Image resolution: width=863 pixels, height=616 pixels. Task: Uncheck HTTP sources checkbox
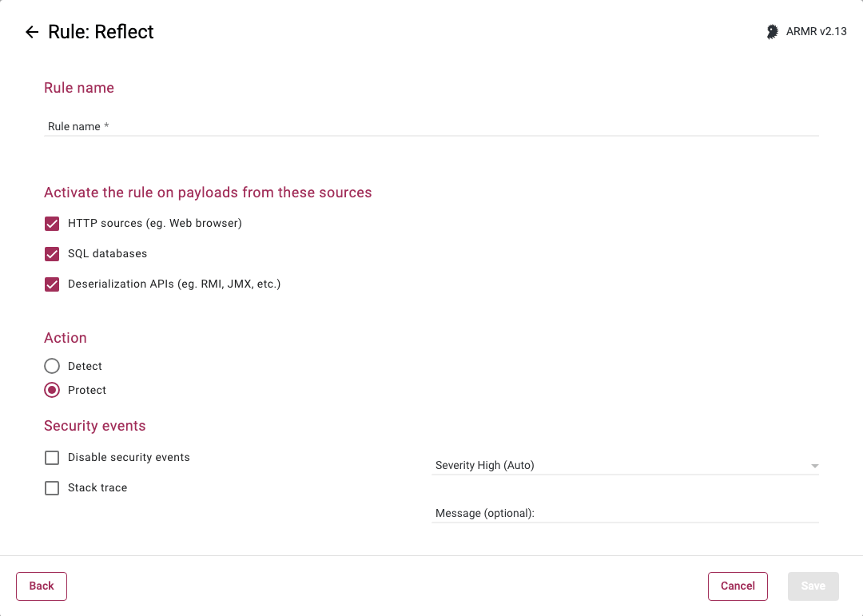tap(52, 224)
